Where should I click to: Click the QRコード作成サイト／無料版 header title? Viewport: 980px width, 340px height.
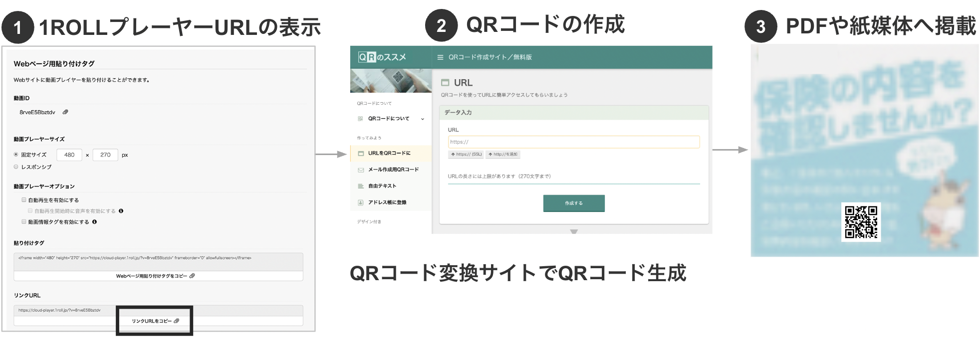[490, 57]
